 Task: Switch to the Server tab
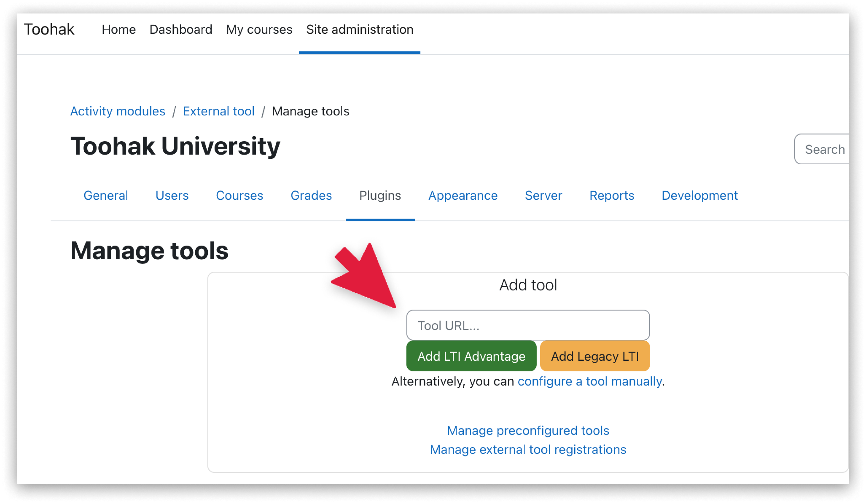(544, 196)
